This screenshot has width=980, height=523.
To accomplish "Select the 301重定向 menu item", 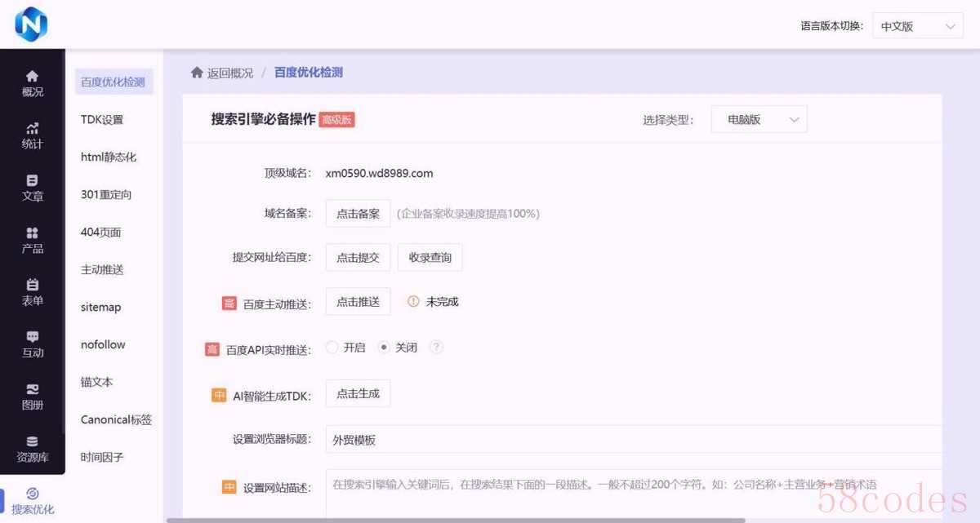I will click(106, 195).
